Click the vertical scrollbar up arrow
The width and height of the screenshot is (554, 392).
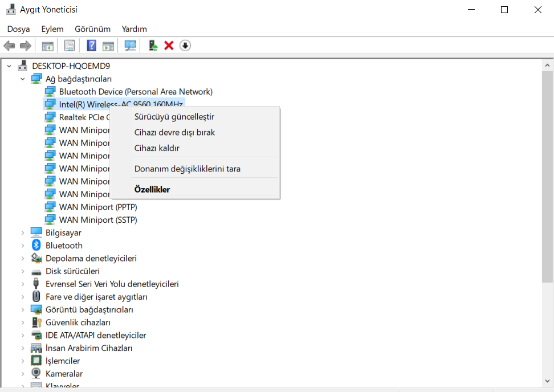(547, 64)
